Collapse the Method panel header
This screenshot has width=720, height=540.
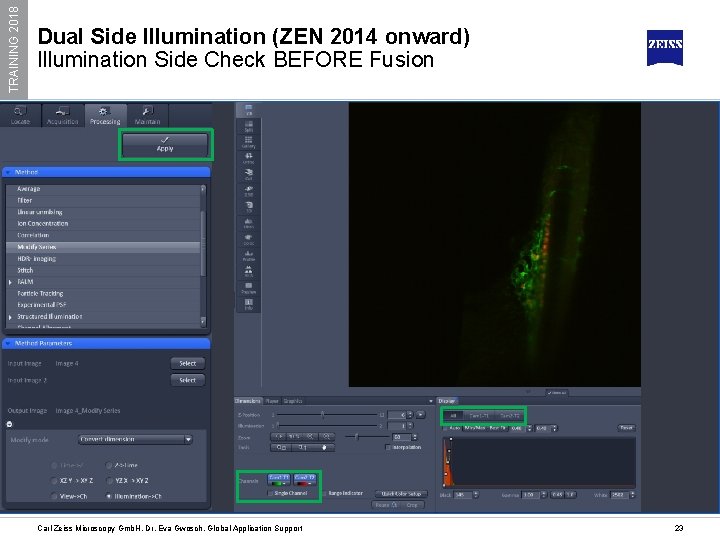point(106,172)
